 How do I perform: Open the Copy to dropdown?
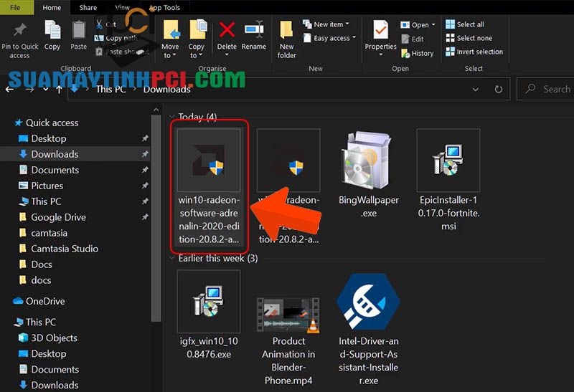196,50
